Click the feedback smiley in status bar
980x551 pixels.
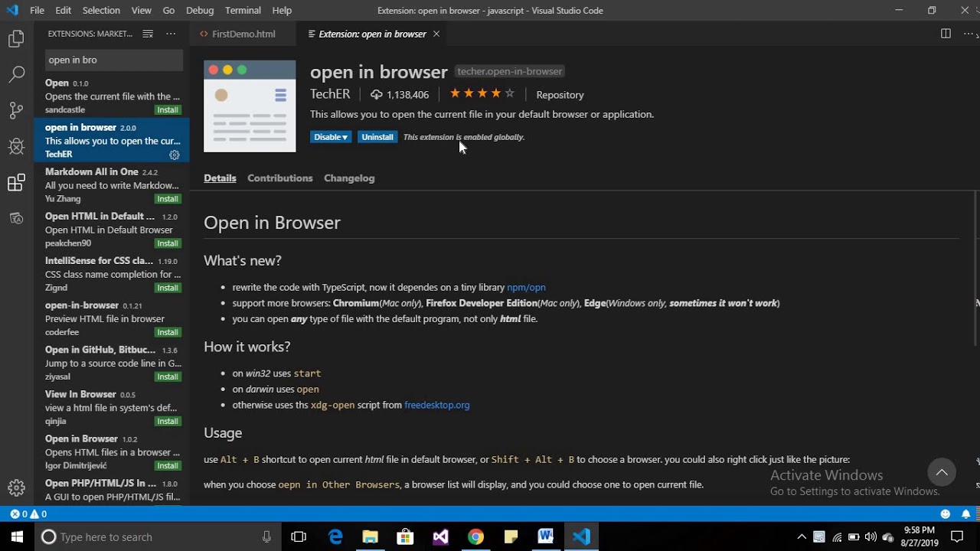pyautogui.click(x=946, y=514)
